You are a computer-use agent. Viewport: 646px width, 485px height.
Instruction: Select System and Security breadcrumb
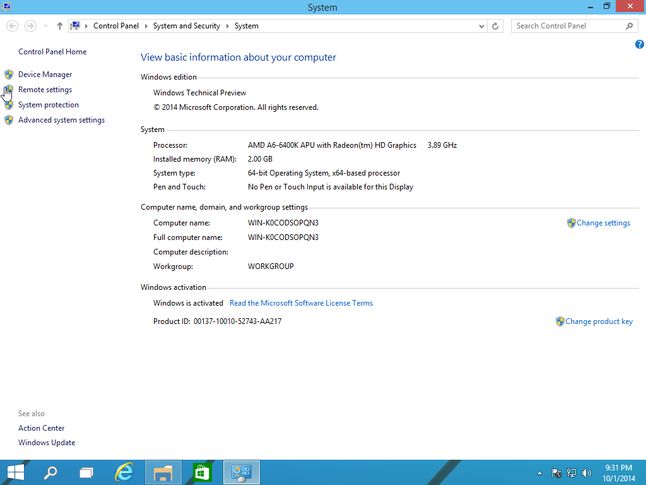pyautogui.click(x=186, y=26)
